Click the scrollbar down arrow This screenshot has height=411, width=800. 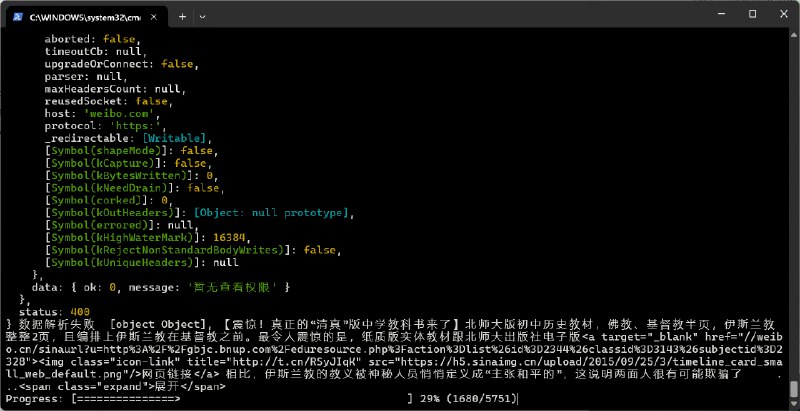(793, 404)
